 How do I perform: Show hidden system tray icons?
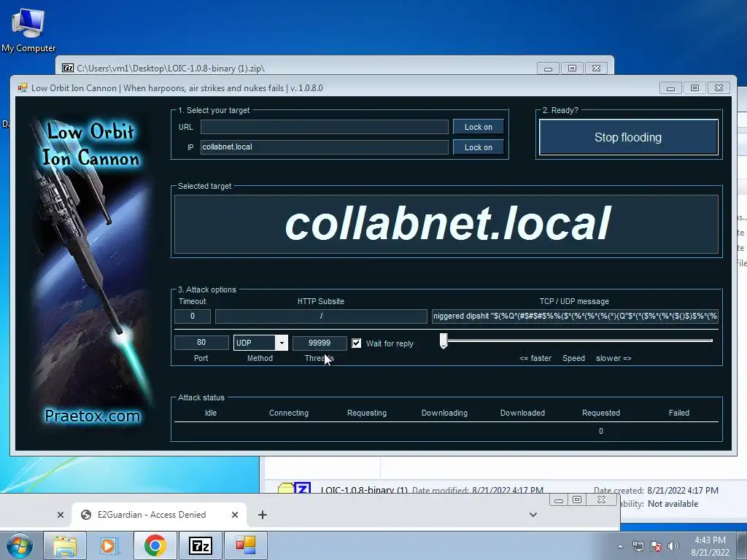[620, 547]
